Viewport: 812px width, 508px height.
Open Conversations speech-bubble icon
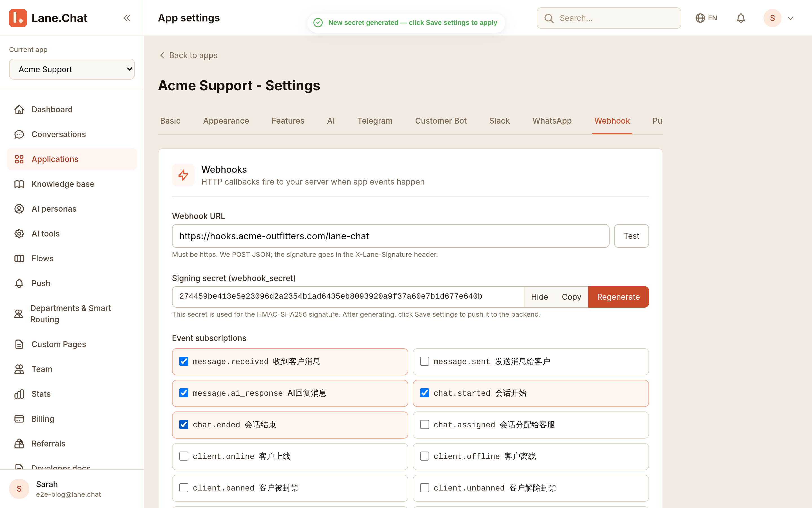click(19, 134)
